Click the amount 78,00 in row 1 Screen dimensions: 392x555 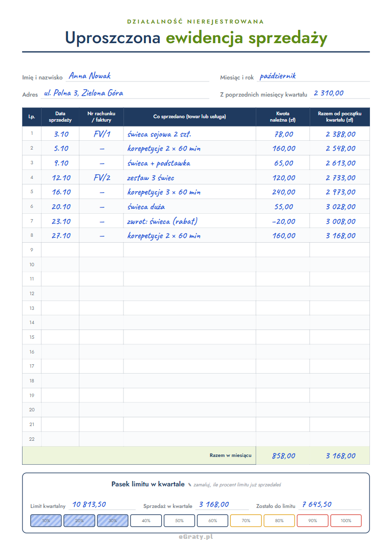pos(284,134)
